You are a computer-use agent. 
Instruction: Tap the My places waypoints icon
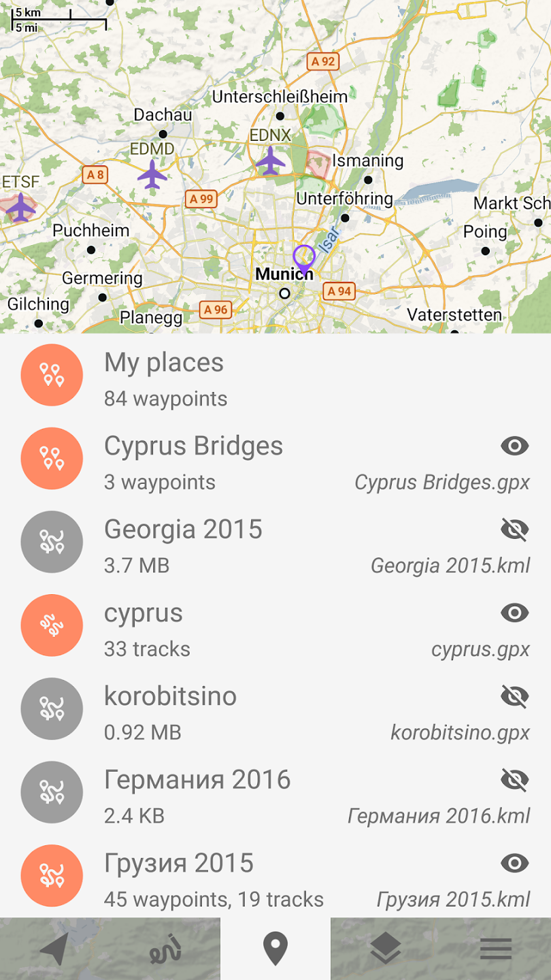52,375
